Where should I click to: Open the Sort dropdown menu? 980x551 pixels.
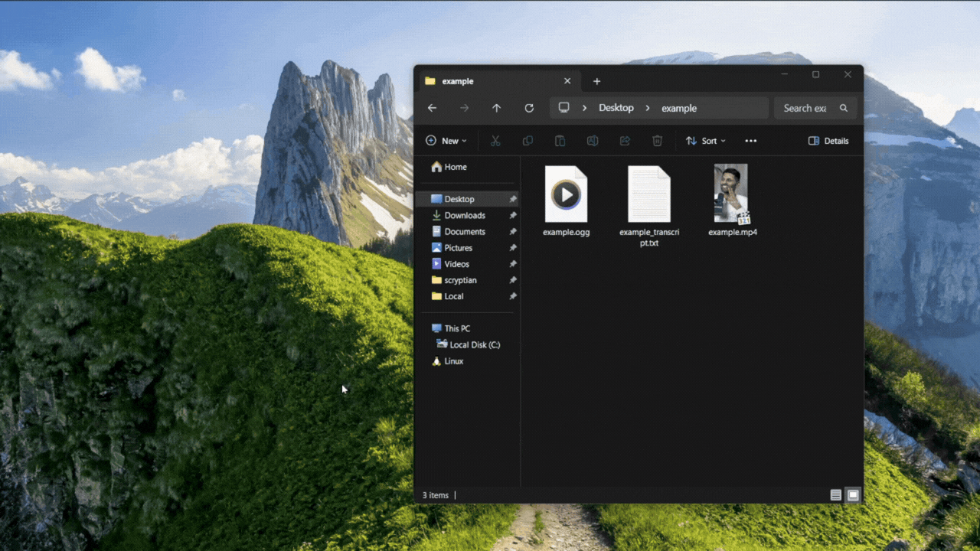(x=706, y=141)
